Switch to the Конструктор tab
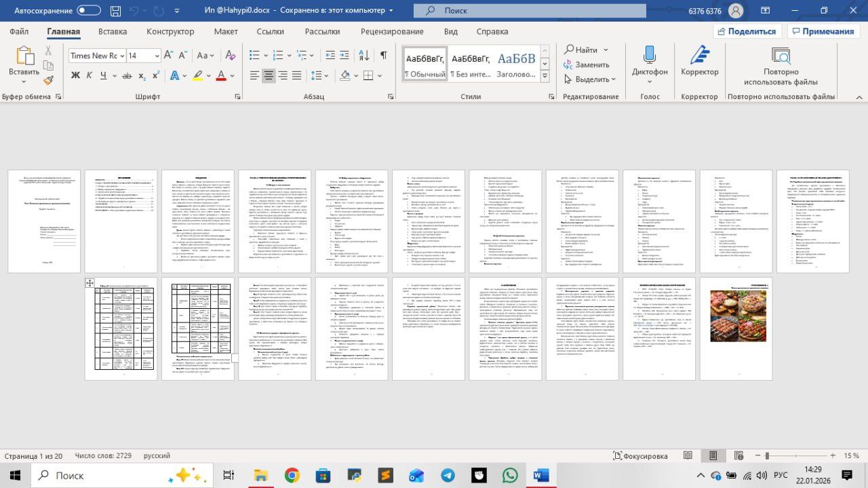The image size is (868, 488). [x=170, y=31]
